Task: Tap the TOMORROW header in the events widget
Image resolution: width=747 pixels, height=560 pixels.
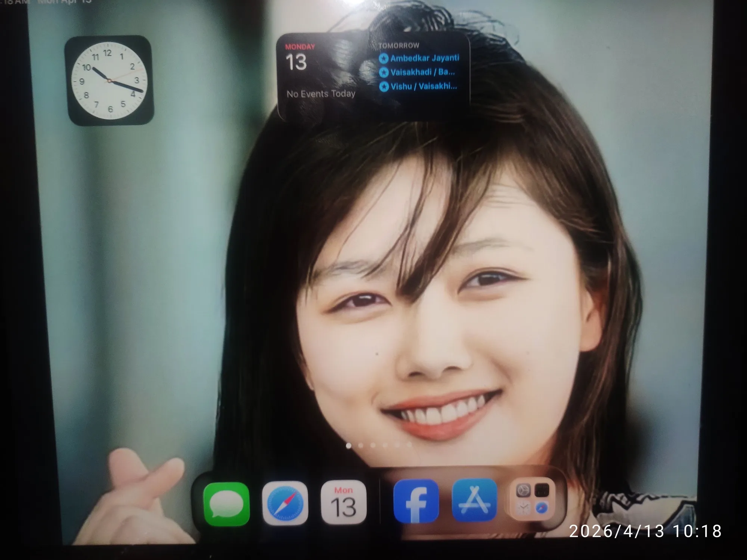Action: click(x=399, y=46)
